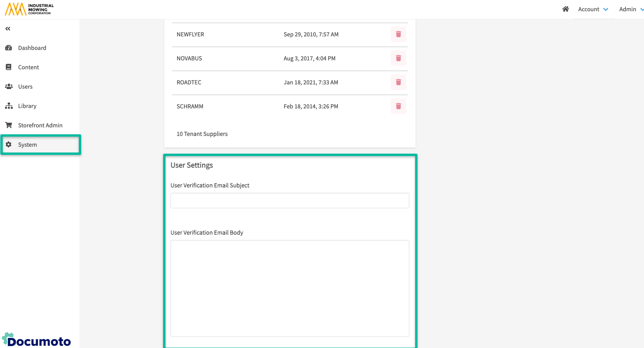Click the Dashboard gauge icon
Screen dimensions: 644x348
pos(9,48)
